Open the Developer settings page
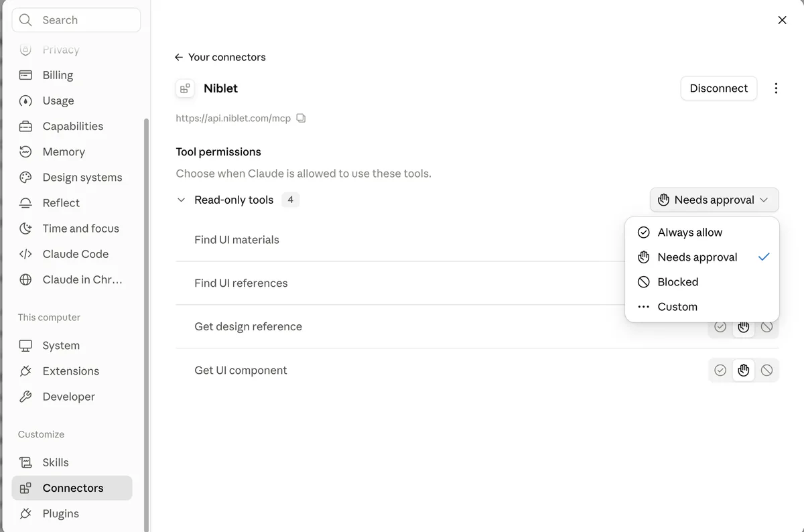The image size is (804, 532). 72,397
